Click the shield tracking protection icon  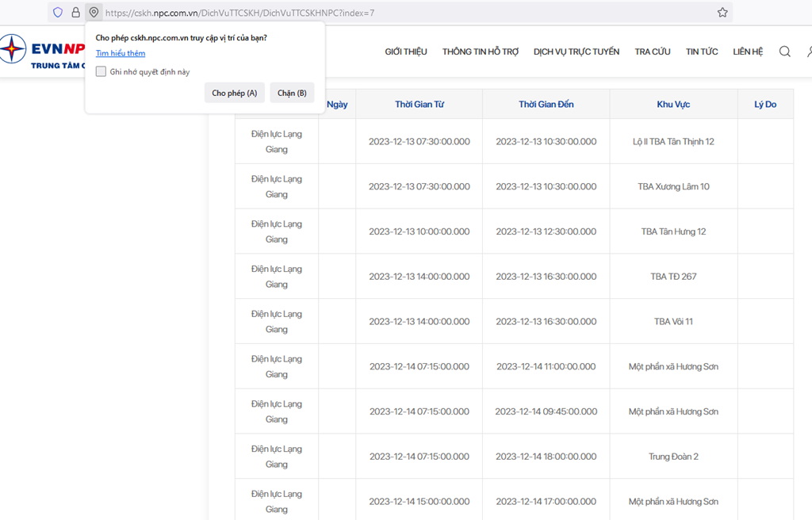[58, 13]
